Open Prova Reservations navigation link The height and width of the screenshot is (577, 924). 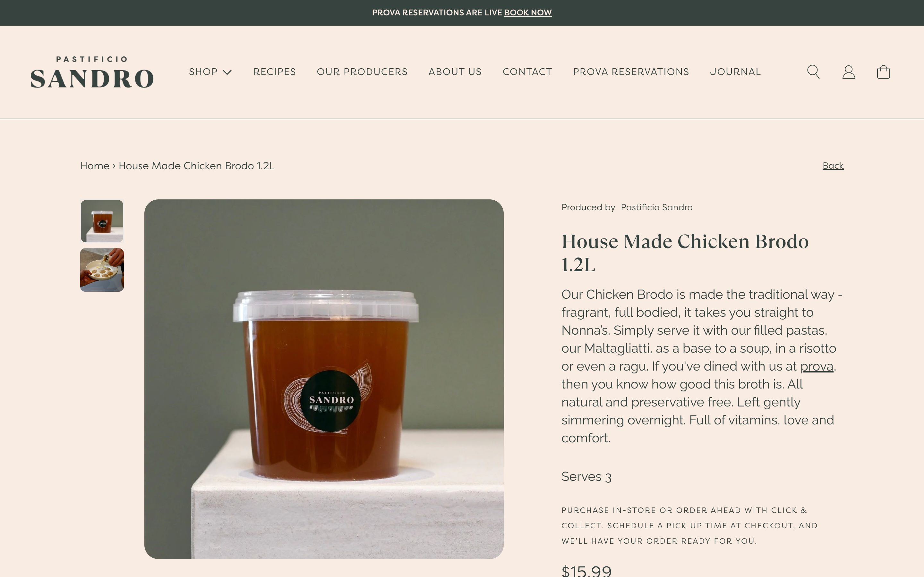pos(631,72)
